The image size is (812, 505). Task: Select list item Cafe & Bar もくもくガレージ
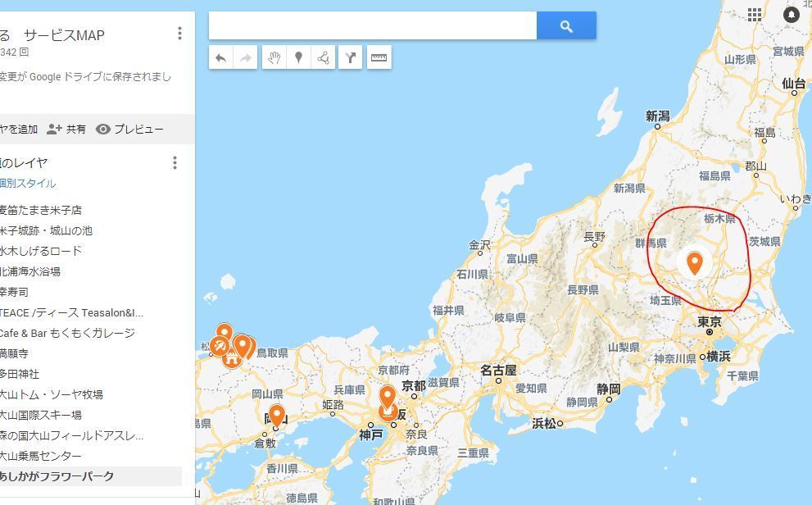point(67,333)
